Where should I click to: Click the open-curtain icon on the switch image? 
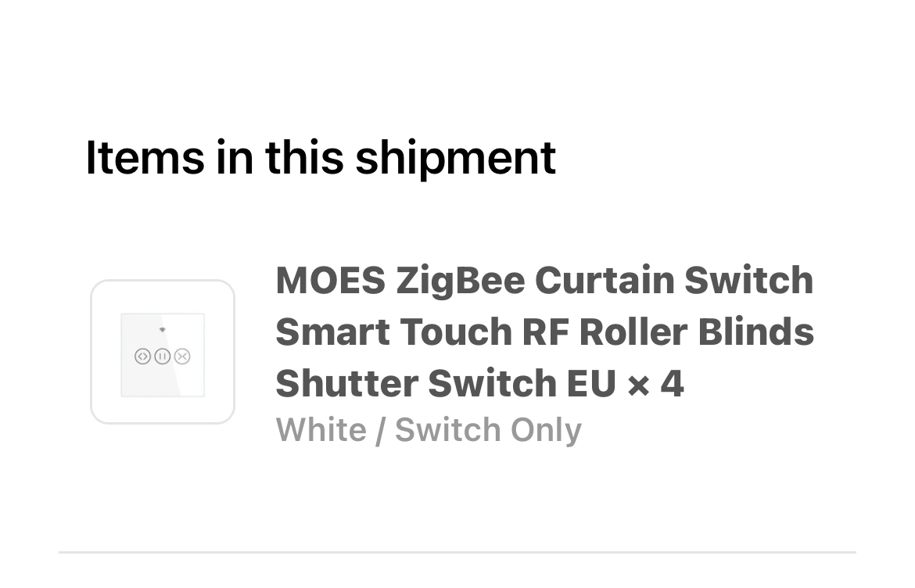[142, 357]
